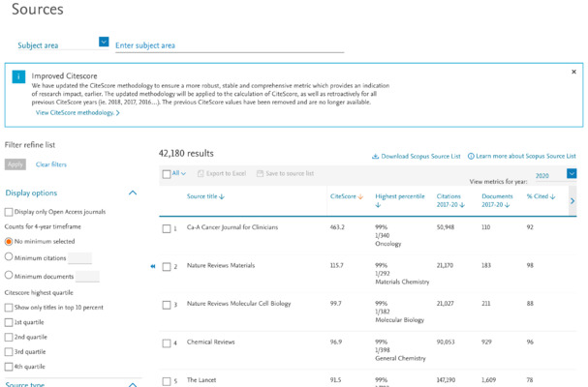Tick the select All checkbox
Screen dimensions: 588x387
(167, 174)
